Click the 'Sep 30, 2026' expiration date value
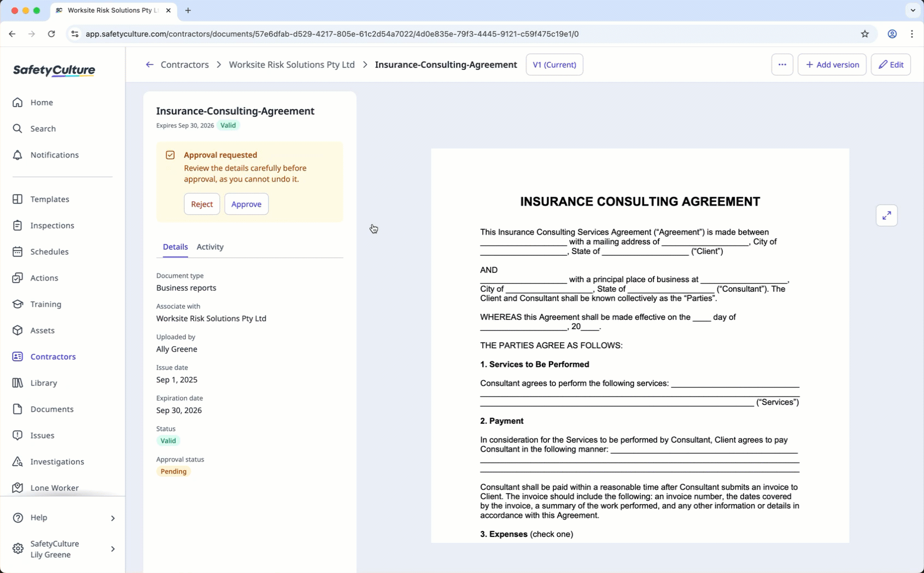Screen dimensions: 924x573 pyautogui.click(x=179, y=410)
